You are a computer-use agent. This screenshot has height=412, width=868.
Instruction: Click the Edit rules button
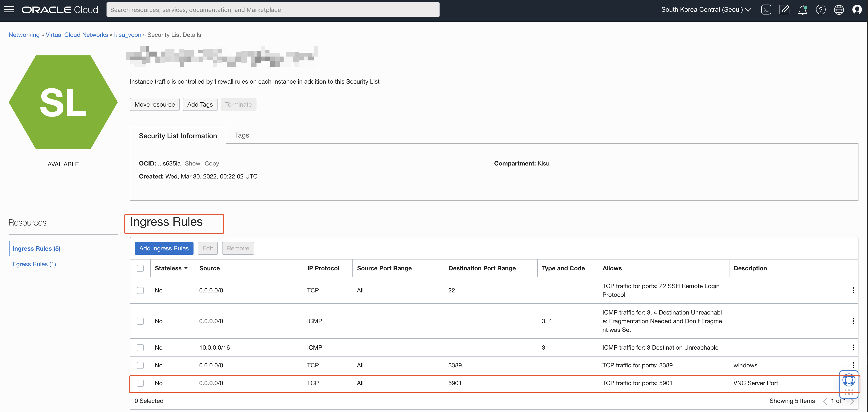click(x=208, y=248)
